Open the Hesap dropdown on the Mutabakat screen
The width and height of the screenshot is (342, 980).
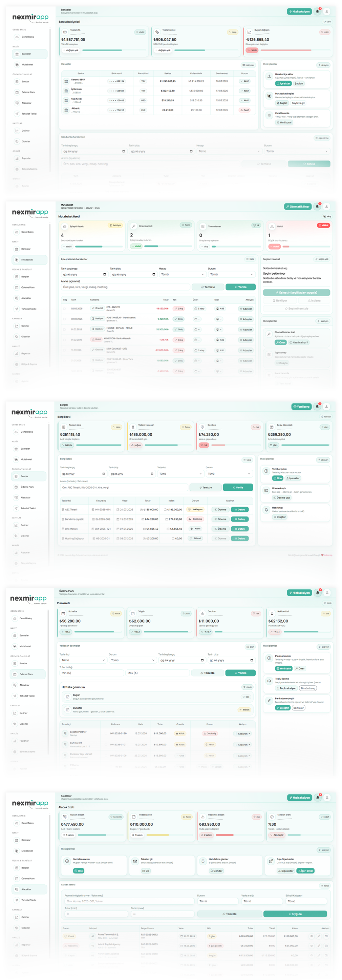click(x=182, y=274)
